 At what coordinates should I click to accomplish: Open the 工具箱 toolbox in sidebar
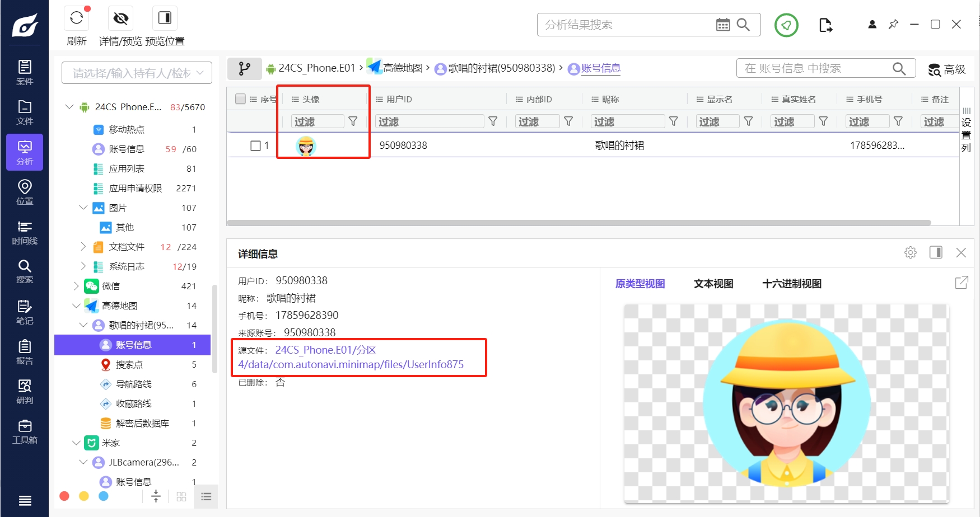(x=25, y=432)
